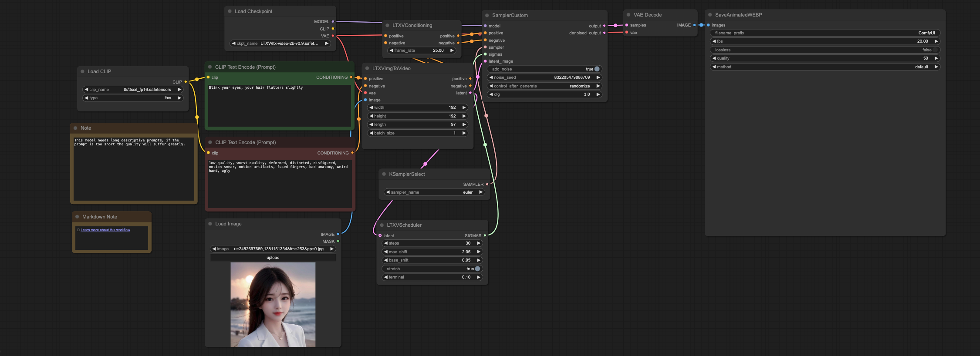
Task: Click the filename_prefix field showing ComfyUI
Action: pos(825,33)
